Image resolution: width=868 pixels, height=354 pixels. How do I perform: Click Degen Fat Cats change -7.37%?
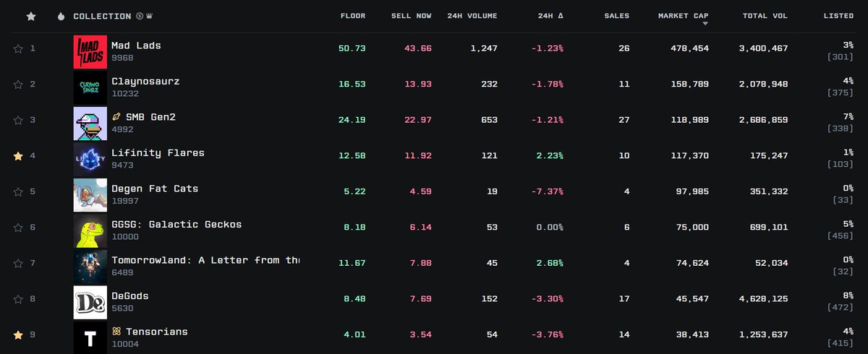pyautogui.click(x=546, y=191)
